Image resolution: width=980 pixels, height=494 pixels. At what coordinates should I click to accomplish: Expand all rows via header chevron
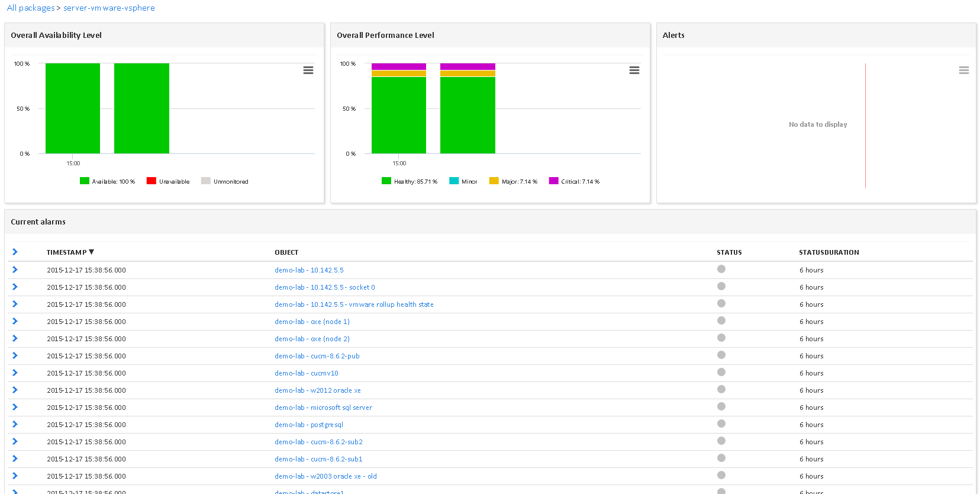(15, 252)
